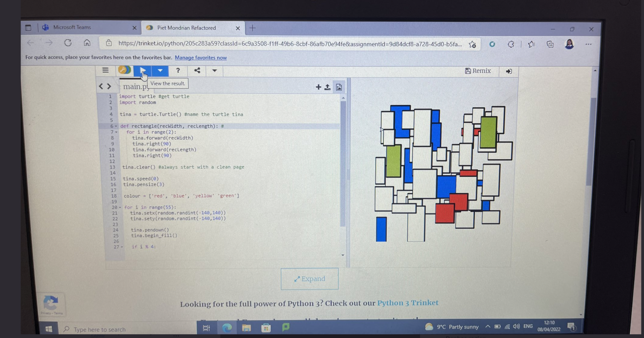Open the favorites list icon

click(x=531, y=44)
